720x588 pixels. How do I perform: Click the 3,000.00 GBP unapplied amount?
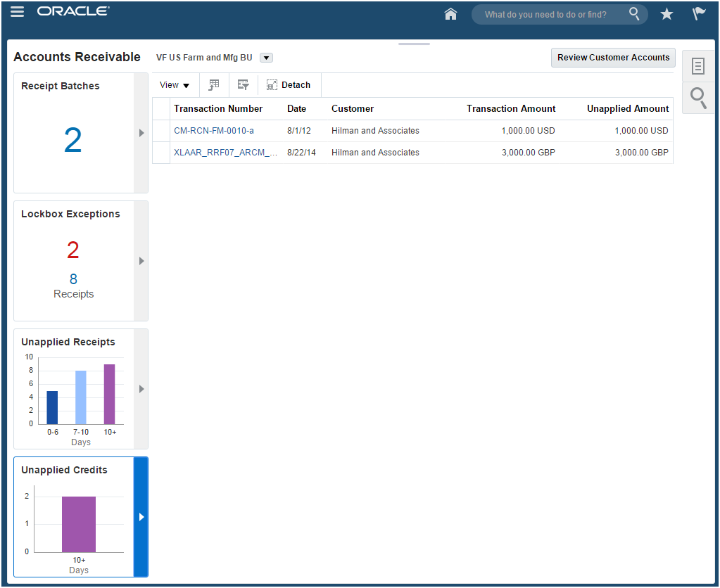click(641, 153)
